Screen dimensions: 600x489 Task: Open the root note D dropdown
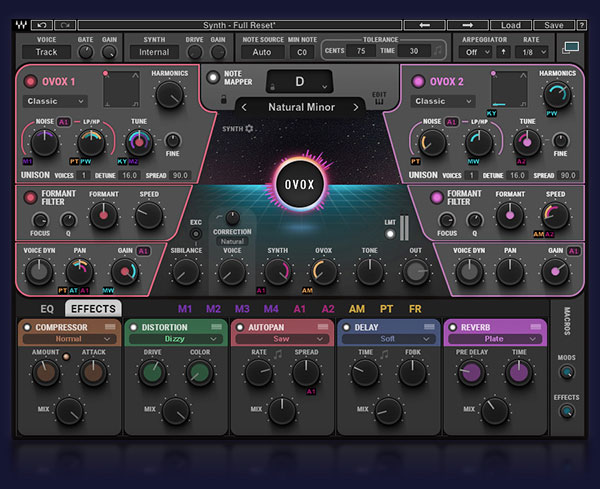pos(299,82)
